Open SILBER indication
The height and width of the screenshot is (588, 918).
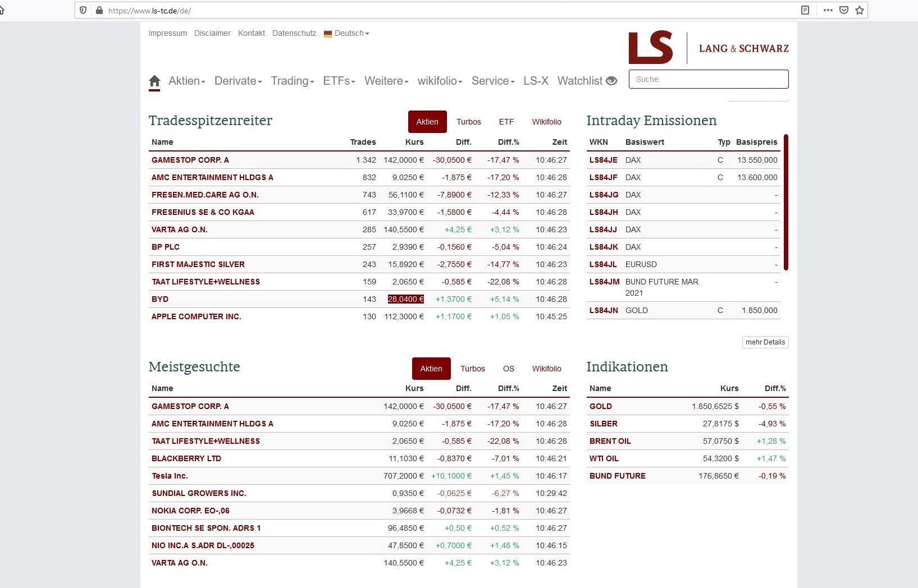click(x=604, y=424)
